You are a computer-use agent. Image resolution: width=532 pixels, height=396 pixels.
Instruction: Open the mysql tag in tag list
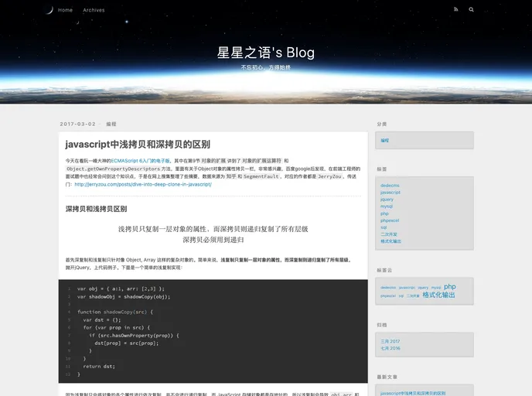pyautogui.click(x=387, y=207)
